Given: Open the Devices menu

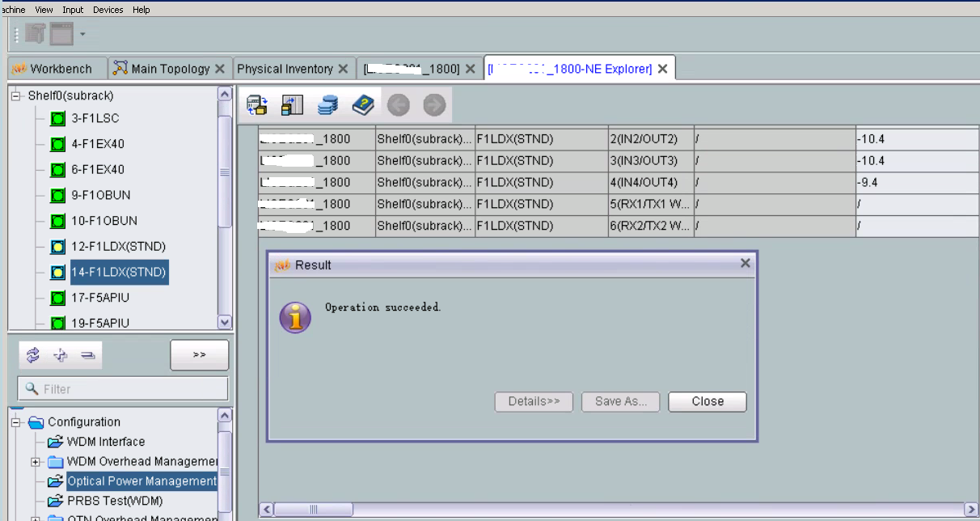Looking at the screenshot, I should [108, 10].
